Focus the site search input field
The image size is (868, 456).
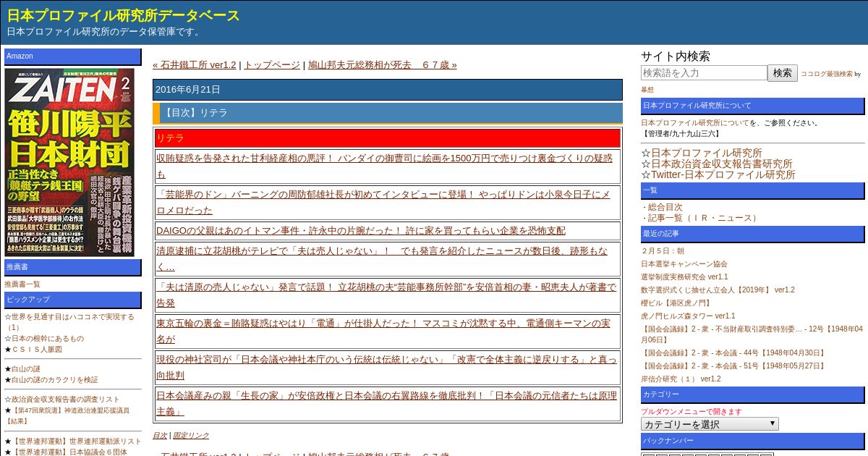tap(704, 73)
